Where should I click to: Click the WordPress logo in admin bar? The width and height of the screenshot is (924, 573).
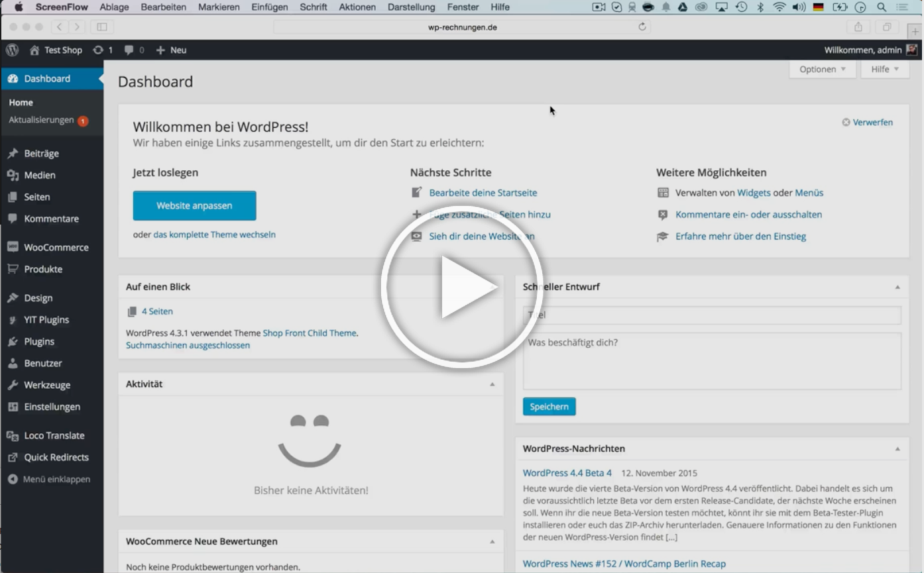(13, 50)
